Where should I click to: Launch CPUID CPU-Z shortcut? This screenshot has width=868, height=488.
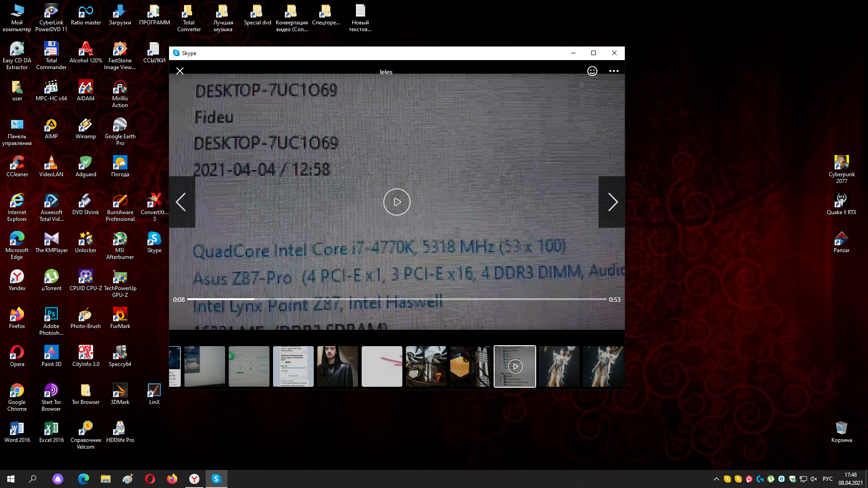pyautogui.click(x=85, y=280)
